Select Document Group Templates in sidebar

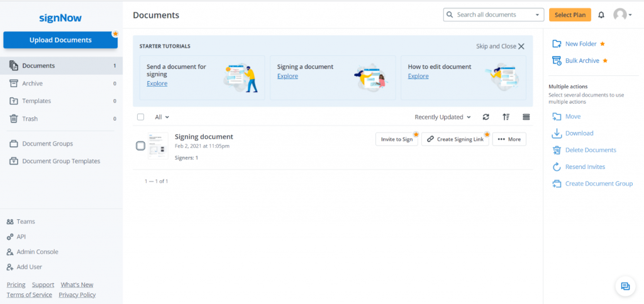[61, 161]
